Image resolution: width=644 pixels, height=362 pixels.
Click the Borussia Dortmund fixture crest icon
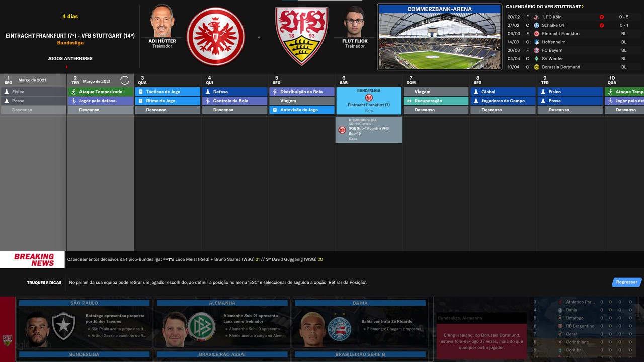pos(536,67)
